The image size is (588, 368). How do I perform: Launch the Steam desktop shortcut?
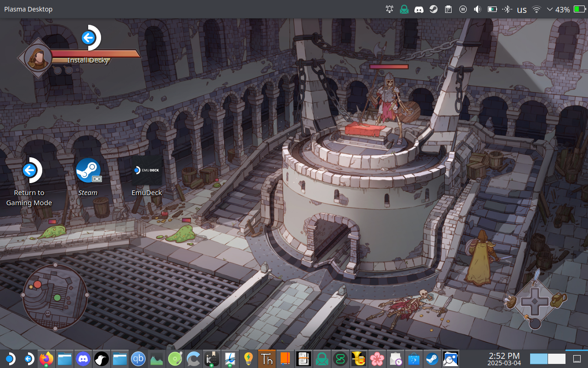[88, 178]
